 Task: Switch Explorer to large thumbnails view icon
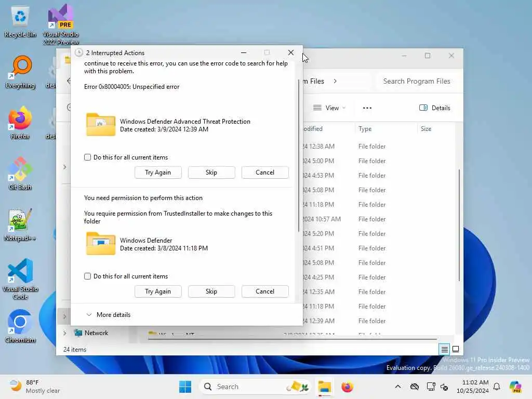click(x=456, y=349)
